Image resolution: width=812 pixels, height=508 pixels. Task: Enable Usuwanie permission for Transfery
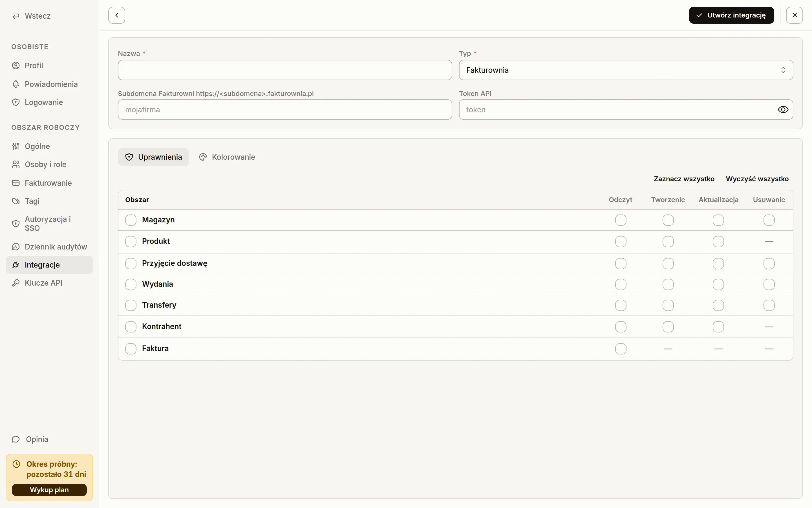(x=769, y=305)
